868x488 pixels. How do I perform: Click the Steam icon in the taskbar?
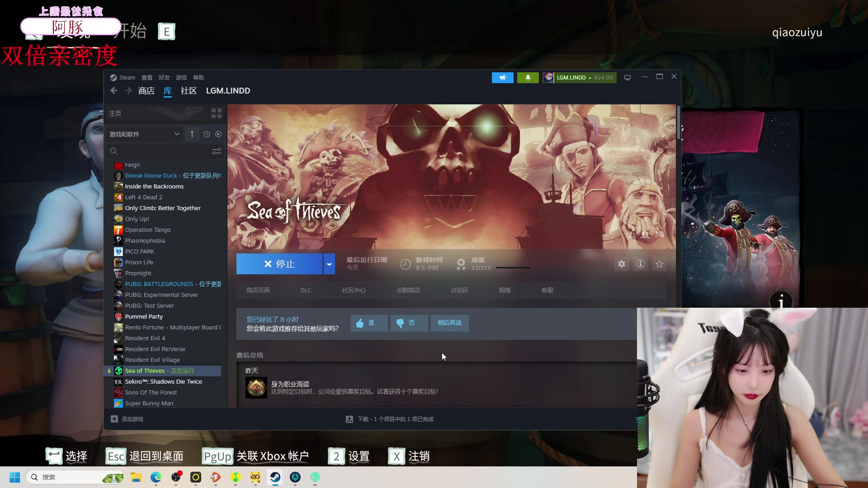(x=275, y=477)
